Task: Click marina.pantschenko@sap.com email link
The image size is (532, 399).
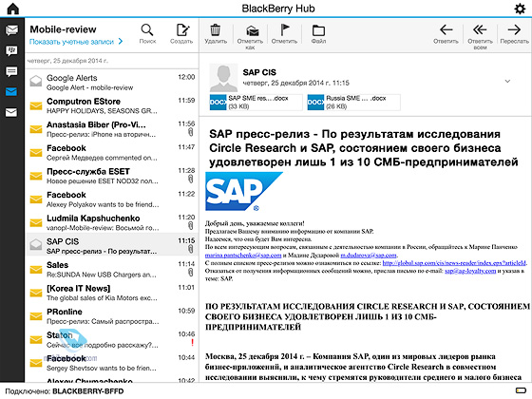Action: 243,256
